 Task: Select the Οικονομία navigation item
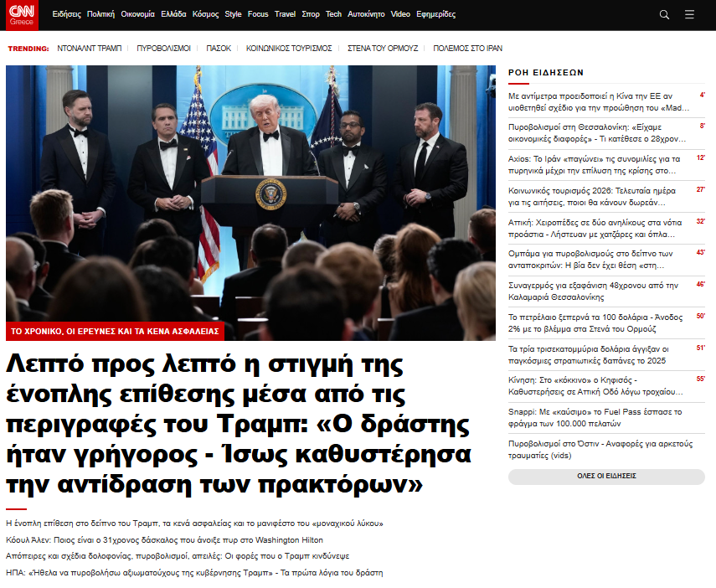(138, 14)
